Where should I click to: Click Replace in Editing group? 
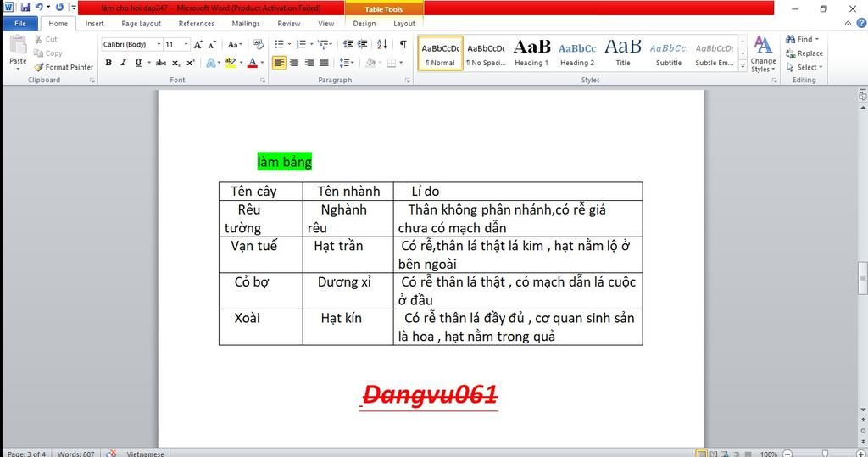click(x=804, y=53)
